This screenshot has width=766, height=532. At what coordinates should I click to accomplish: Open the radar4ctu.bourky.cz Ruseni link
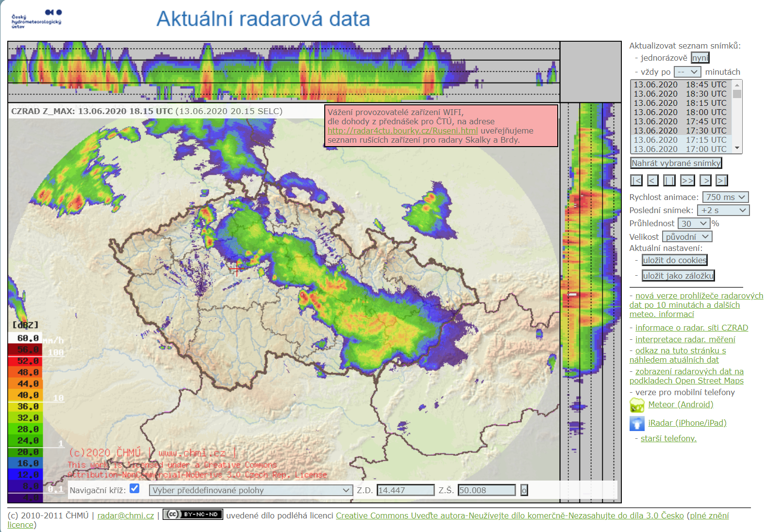[402, 131]
